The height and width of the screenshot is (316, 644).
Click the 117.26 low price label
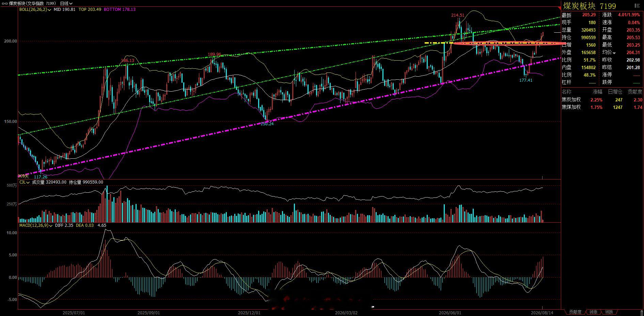coord(41,177)
